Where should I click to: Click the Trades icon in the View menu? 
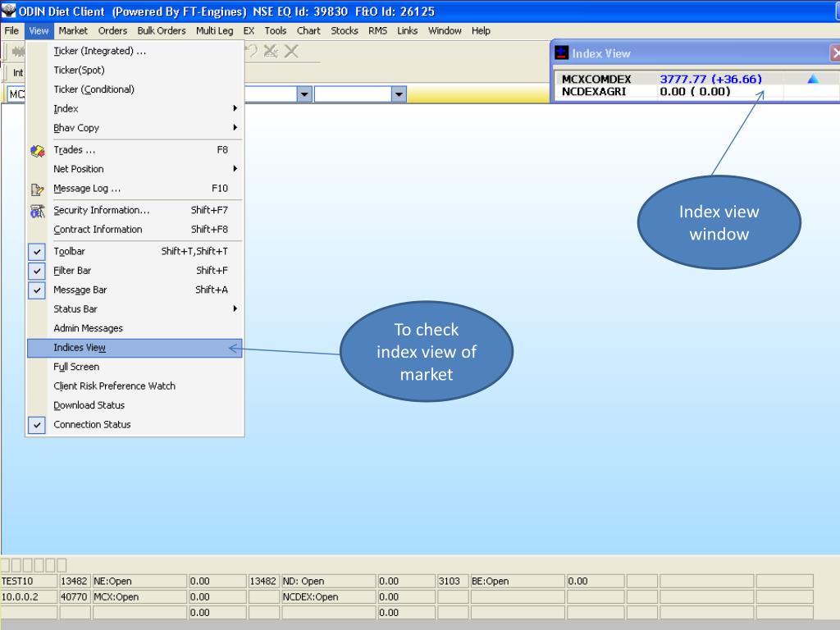tap(37, 151)
